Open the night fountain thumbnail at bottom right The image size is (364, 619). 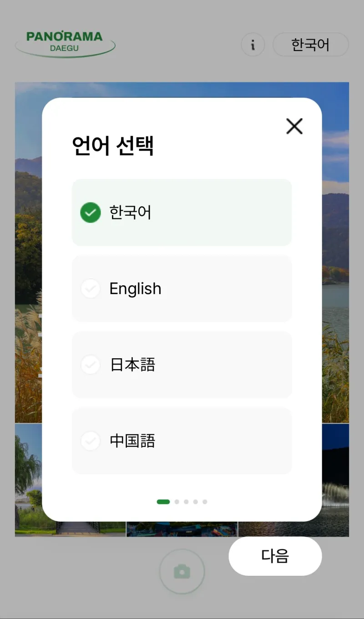point(336,478)
